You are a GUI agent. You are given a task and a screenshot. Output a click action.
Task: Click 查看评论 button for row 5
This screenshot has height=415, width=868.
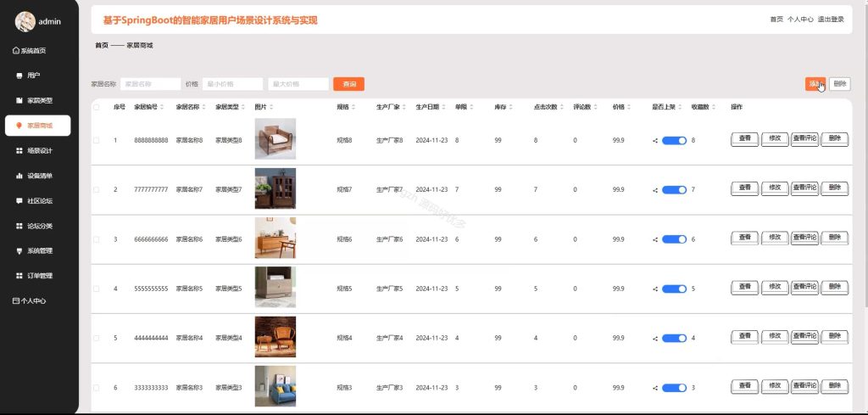point(805,337)
